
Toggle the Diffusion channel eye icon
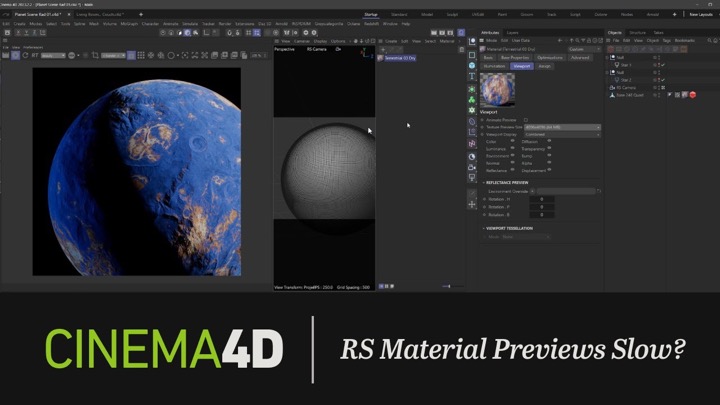[x=549, y=141]
